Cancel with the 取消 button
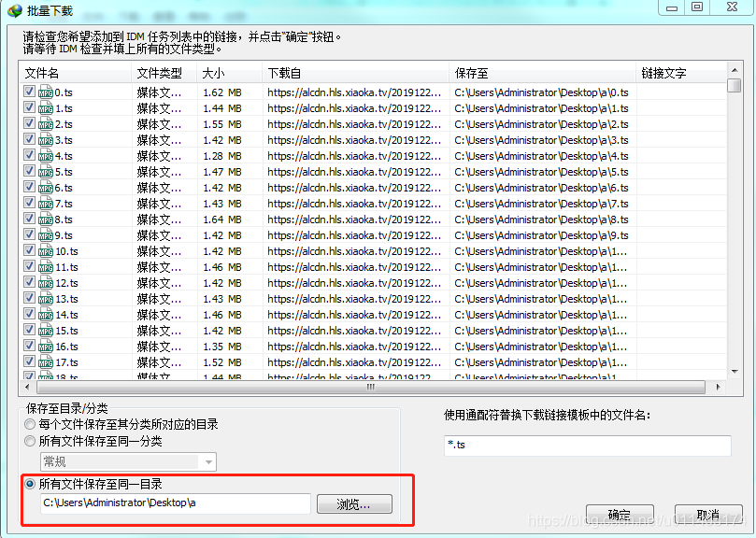The width and height of the screenshot is (756, 538). pyautogui.click(x=708, y=515)
